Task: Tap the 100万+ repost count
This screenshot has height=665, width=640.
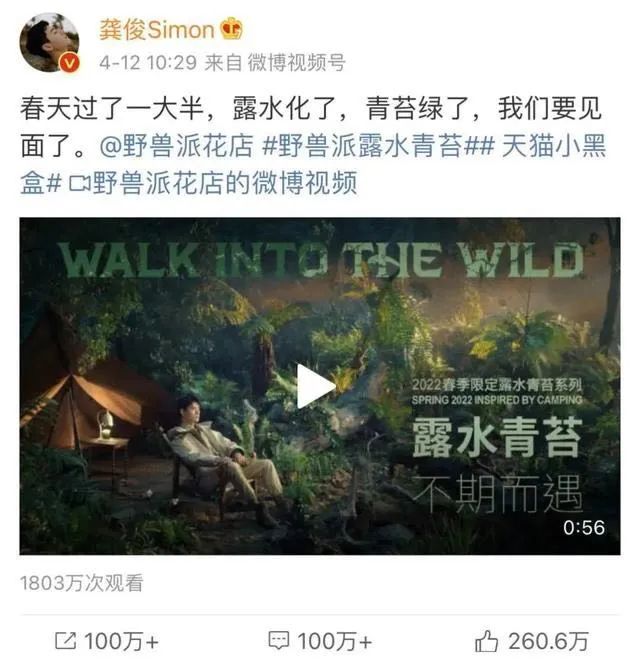Action: 122,641
